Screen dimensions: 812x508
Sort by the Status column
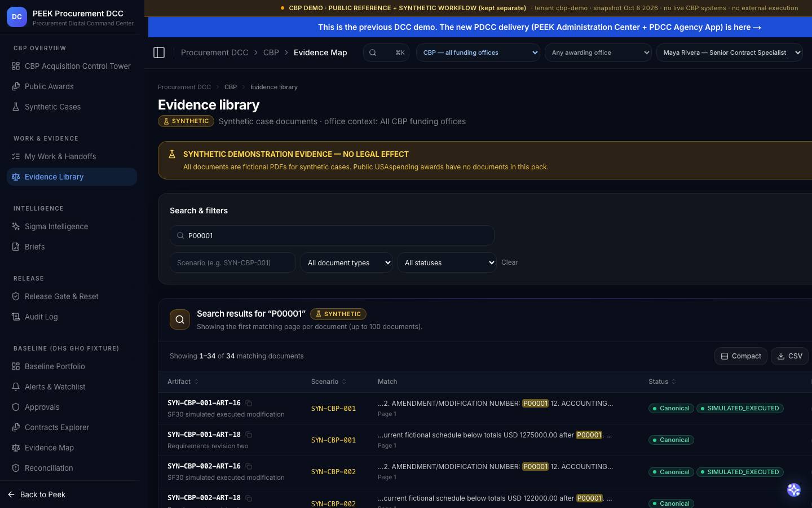pos(662,382)
